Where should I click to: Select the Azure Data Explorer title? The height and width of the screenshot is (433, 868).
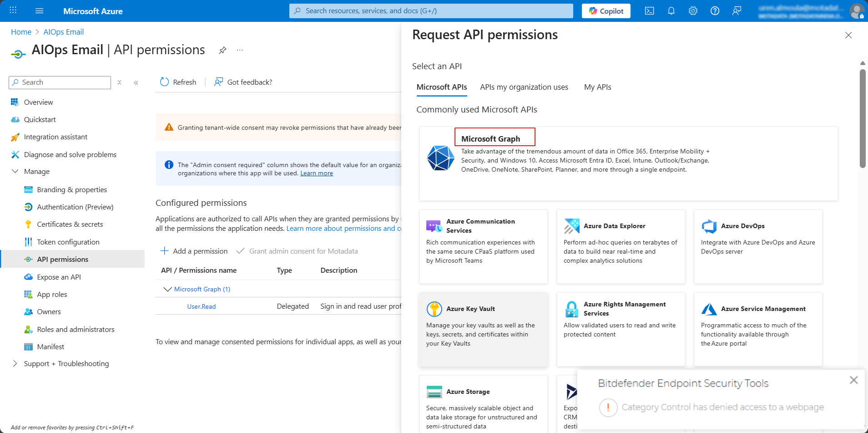coord(614,226)
